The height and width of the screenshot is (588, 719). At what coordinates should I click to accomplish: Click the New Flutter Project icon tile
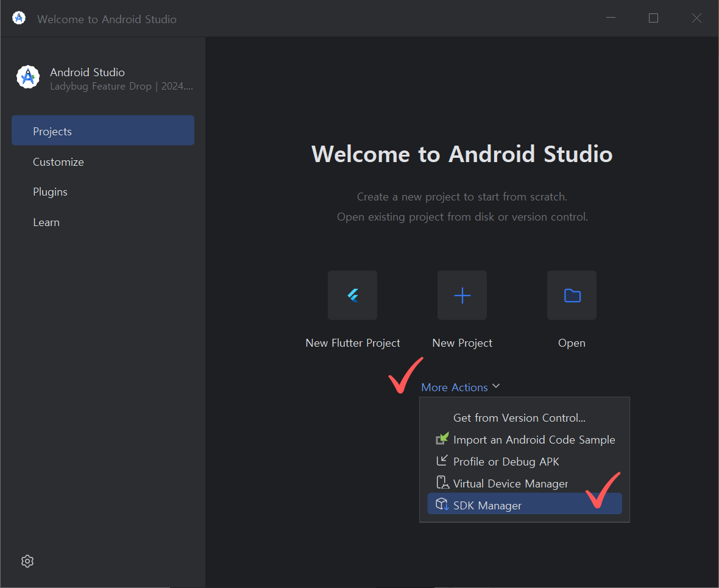tap(352, 295)
